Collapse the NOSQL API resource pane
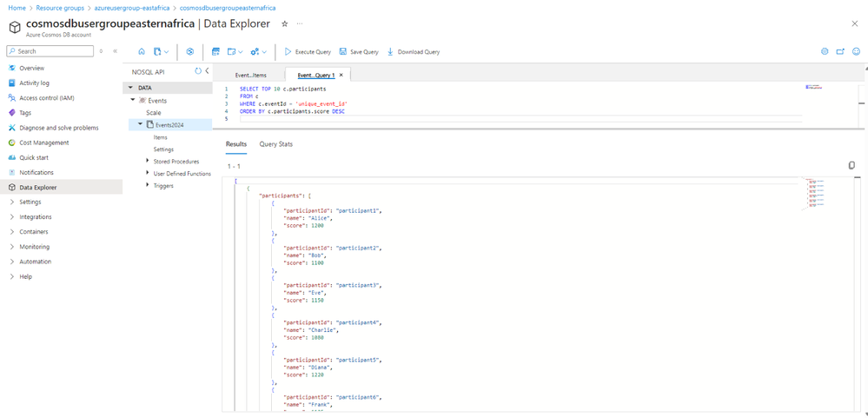The image size is (868, 418). point(207,71)
